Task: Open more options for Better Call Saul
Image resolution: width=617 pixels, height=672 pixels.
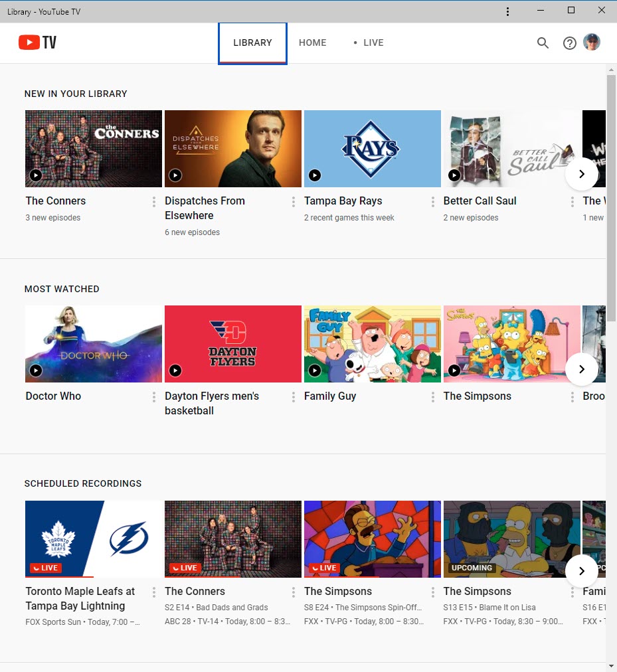Action: (572, 202)
